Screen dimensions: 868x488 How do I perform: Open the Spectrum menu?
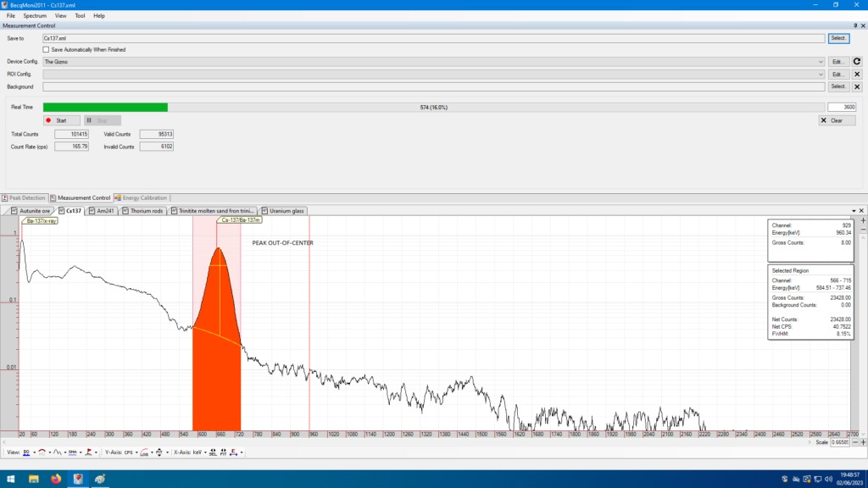[x=35, y=15]
